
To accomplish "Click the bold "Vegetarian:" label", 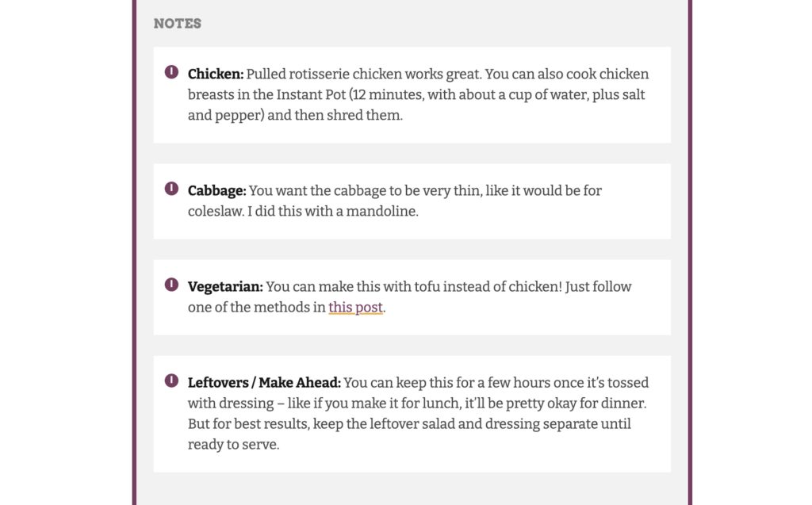I will click(225, 286).
